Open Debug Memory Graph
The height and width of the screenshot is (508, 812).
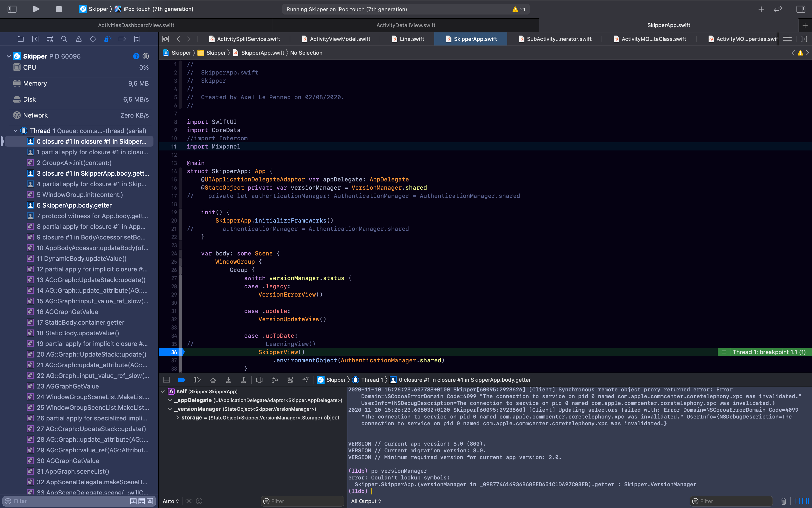click(x=275, y=380)
